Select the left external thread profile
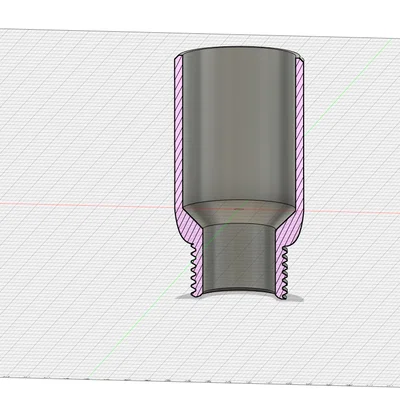400x400 pixels. [x=193, y=271]
